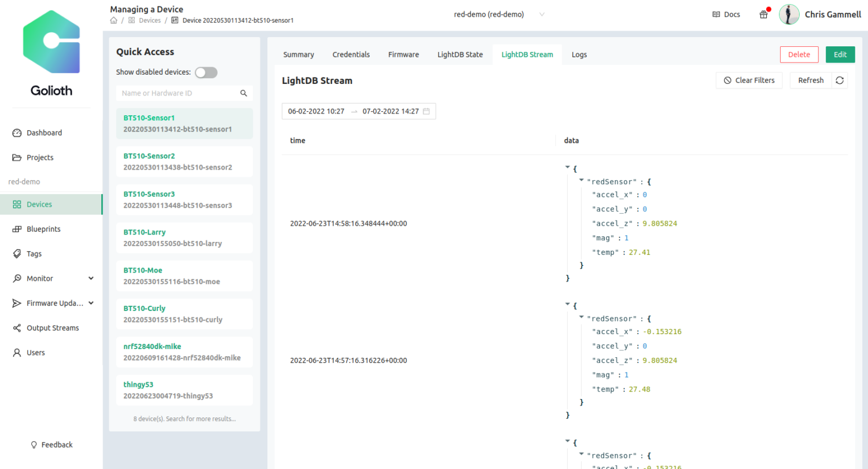Collapse the redSensor object in the first entry
This screenshot has height=469, width=868.
pyautogui.click(x=581, y=179)
